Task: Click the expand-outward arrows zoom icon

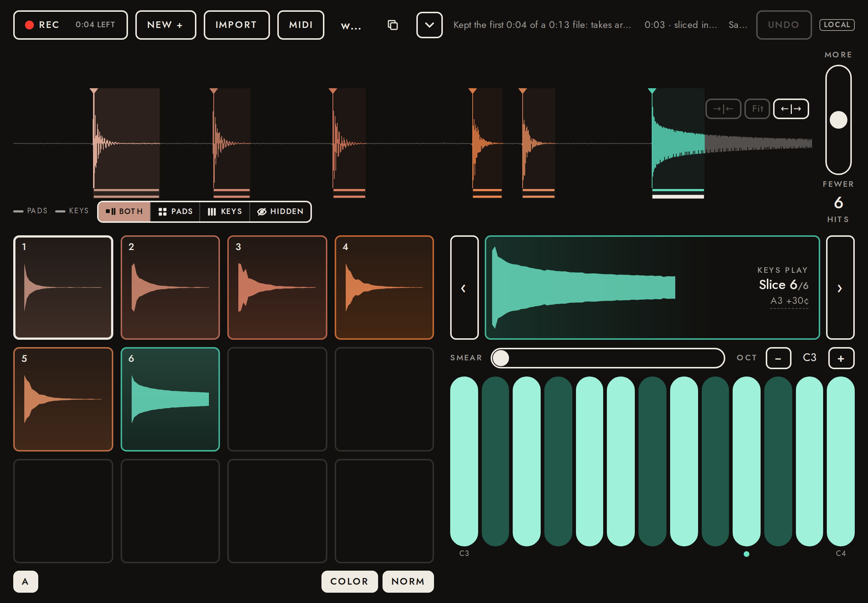Action: (x=791, y=109)
